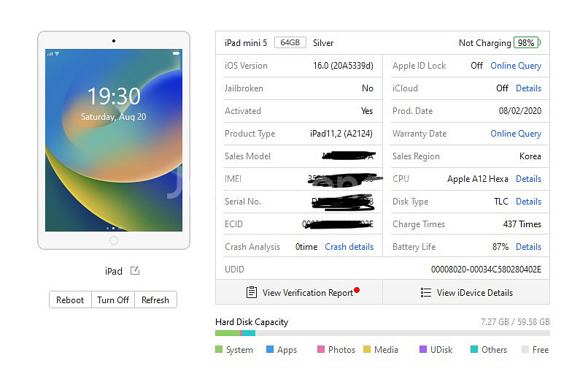Show Battery Life Details

[528, 247]
